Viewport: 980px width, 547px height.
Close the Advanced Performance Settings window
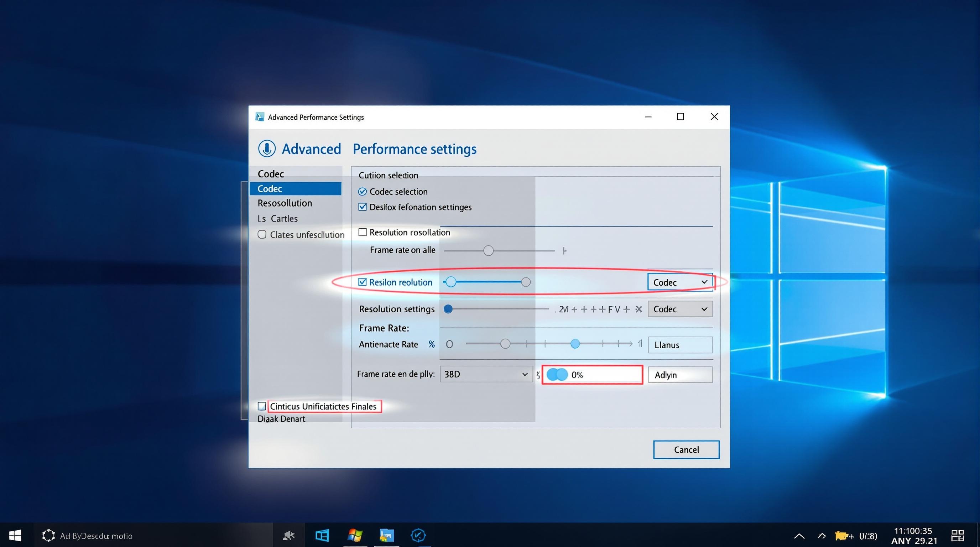(x=714, y=117)
